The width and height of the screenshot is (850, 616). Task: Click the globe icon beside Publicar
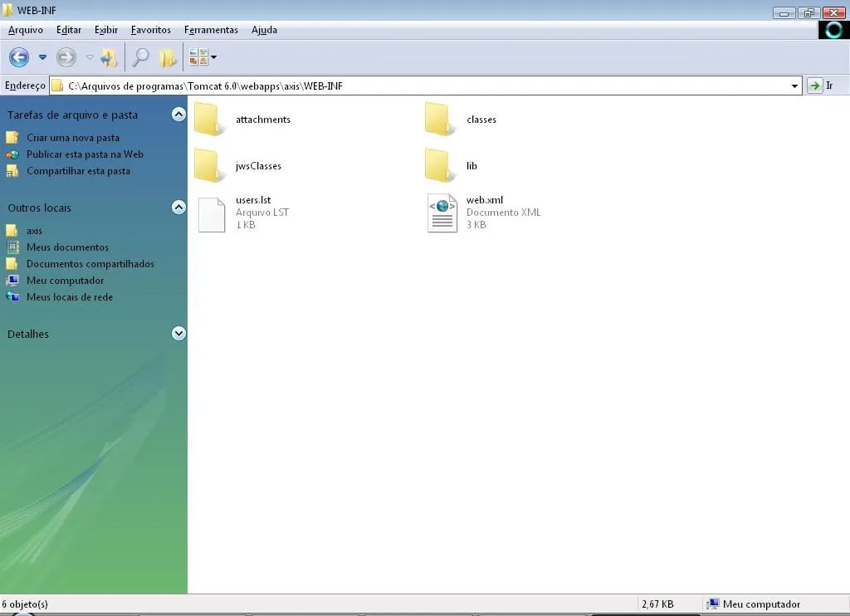pyautogui.click(x=12, y=154)
